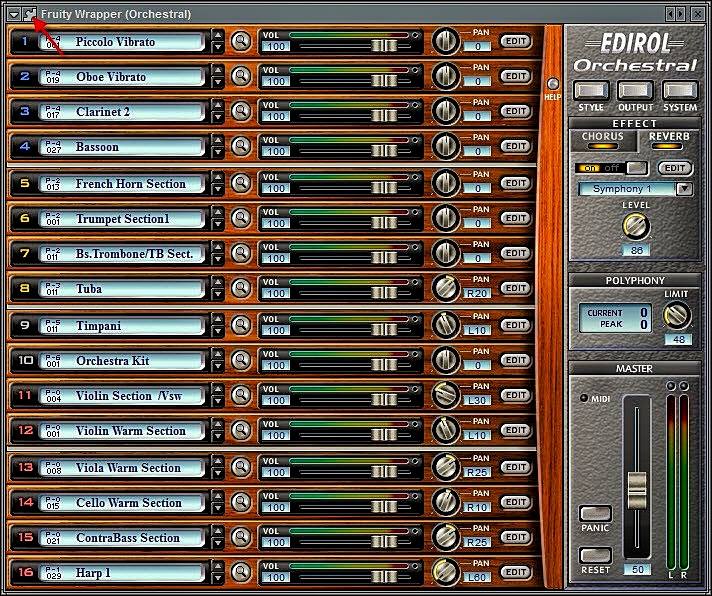This screenshot has height=596, width=712.
Task: Step to previous patch for Orchestra Kit
Action: click(218, 354)
